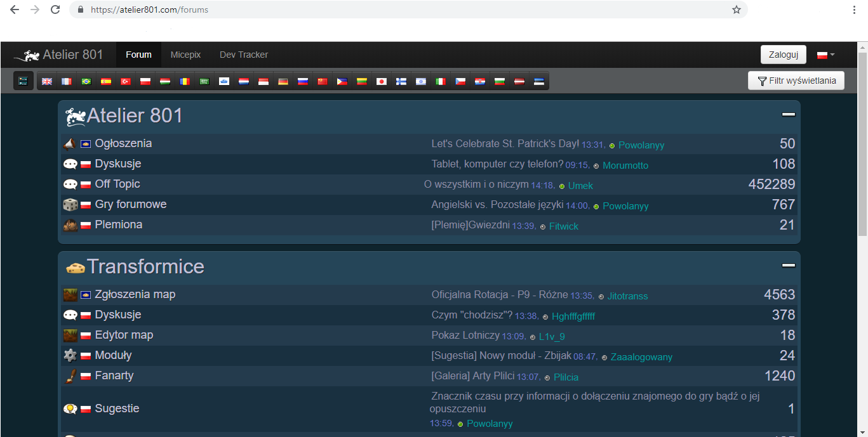868x437 pixels.
Task: Click the Atelier 801 mouse logo in navbar
Action: point(27,55)
